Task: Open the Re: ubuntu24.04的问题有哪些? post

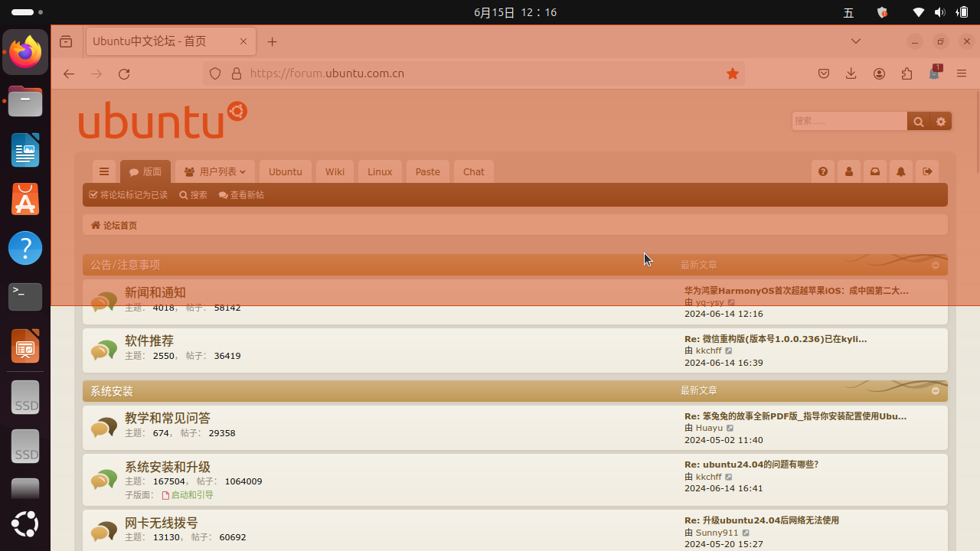Action: tap(751, 465)
